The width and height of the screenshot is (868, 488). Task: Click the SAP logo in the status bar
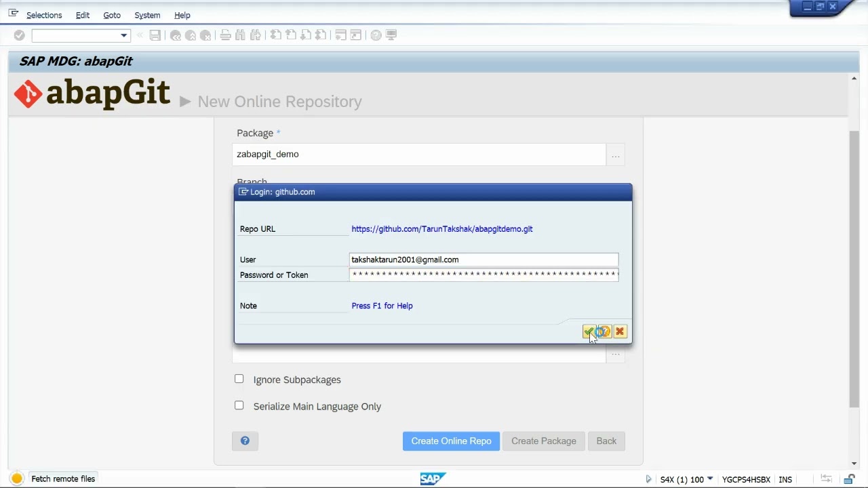click(x=433, y=479)
